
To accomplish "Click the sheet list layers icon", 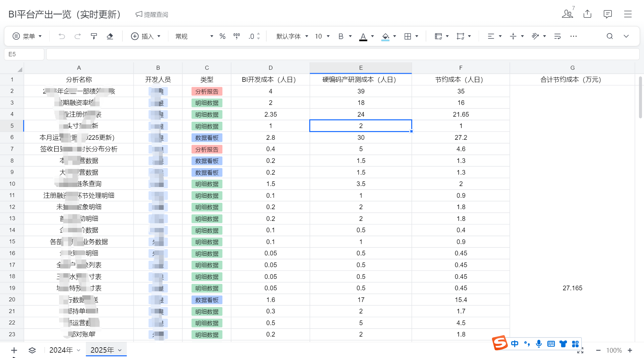I will click(32, 350).
